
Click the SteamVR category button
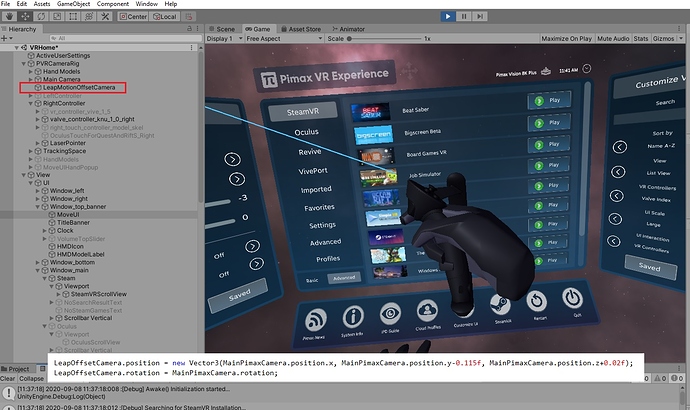[303, 112]
